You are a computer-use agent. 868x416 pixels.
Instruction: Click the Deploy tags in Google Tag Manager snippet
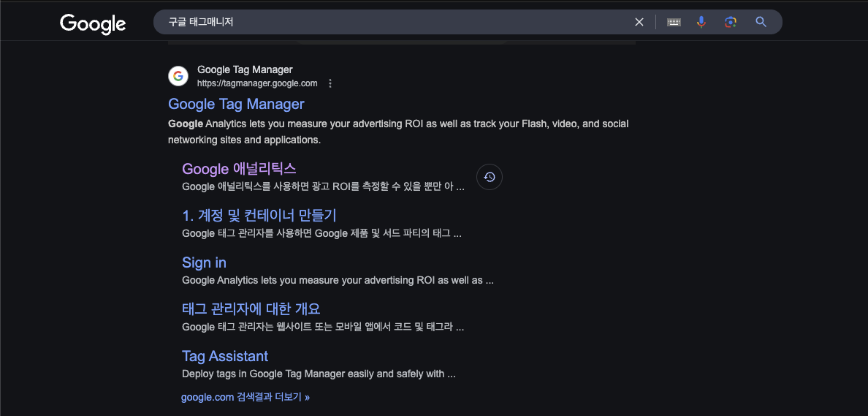(319, 374)
